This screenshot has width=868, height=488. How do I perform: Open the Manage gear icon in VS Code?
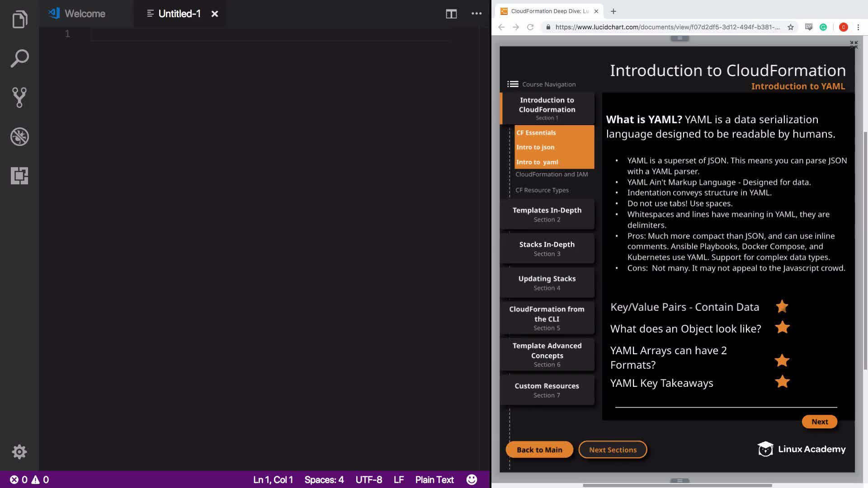tap(19, 451)
